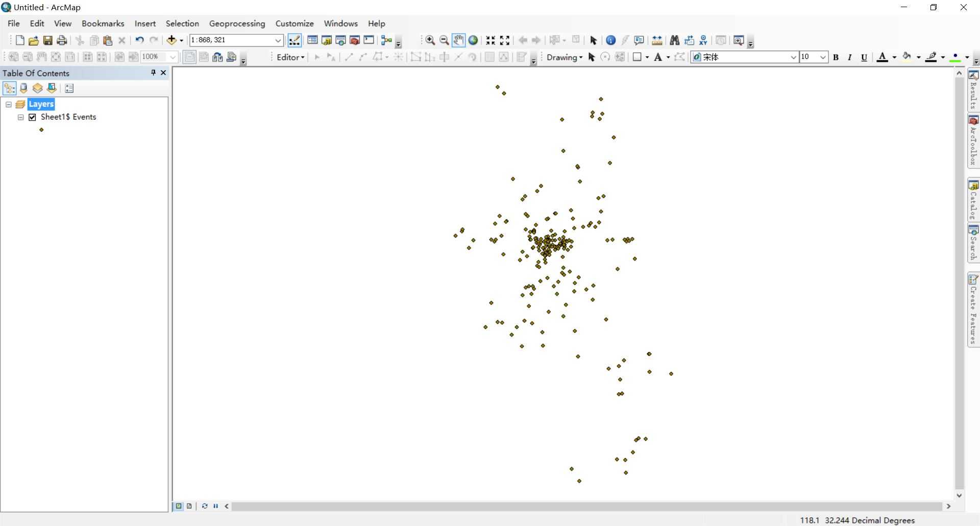The width and height of the screenshot is (980, 526).
Task: Choose the Select Elements arrow tool
Action: [593, 40]
